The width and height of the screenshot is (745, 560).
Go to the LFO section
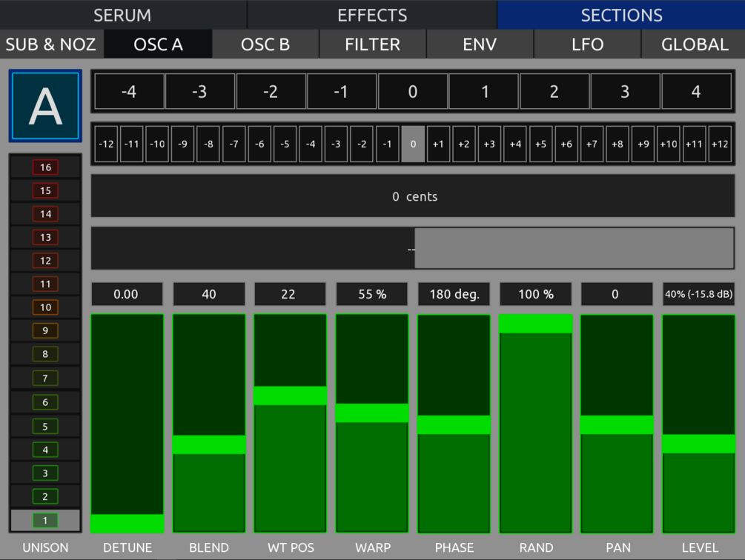pyautogui.click(x=587, y=44)
